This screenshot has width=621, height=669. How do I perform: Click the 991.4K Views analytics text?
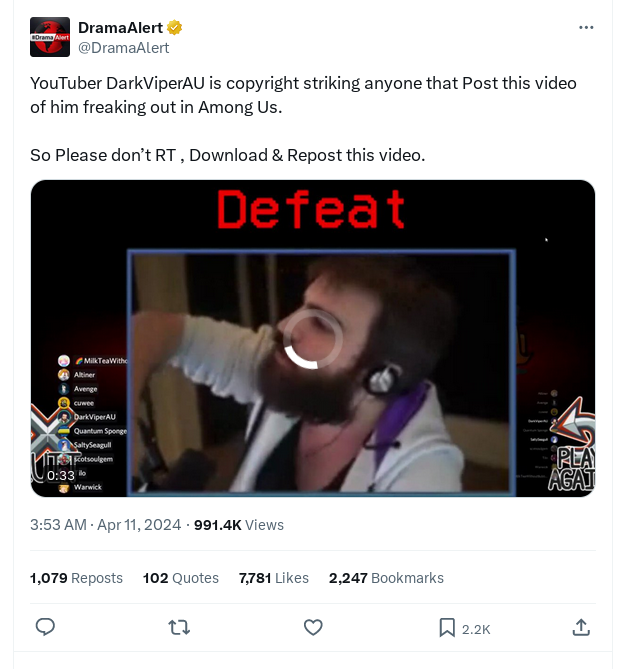click(239, 525)
